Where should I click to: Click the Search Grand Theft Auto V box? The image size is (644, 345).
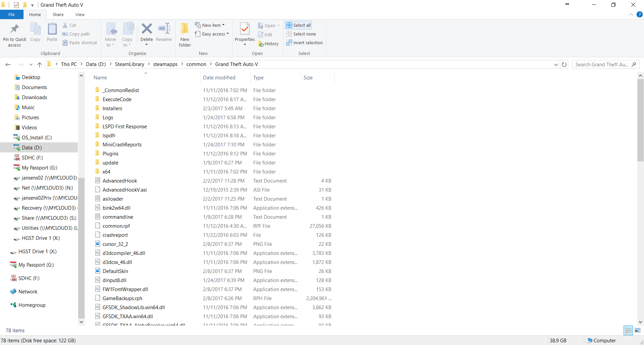[602, 65]
